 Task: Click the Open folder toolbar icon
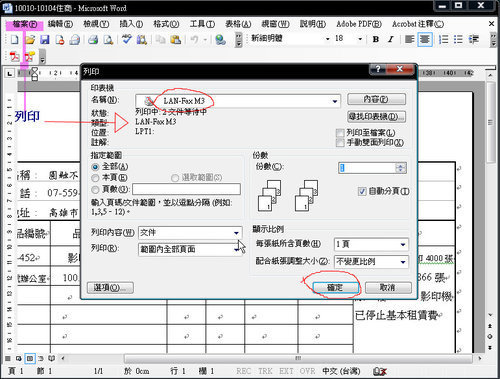[30, 40]
